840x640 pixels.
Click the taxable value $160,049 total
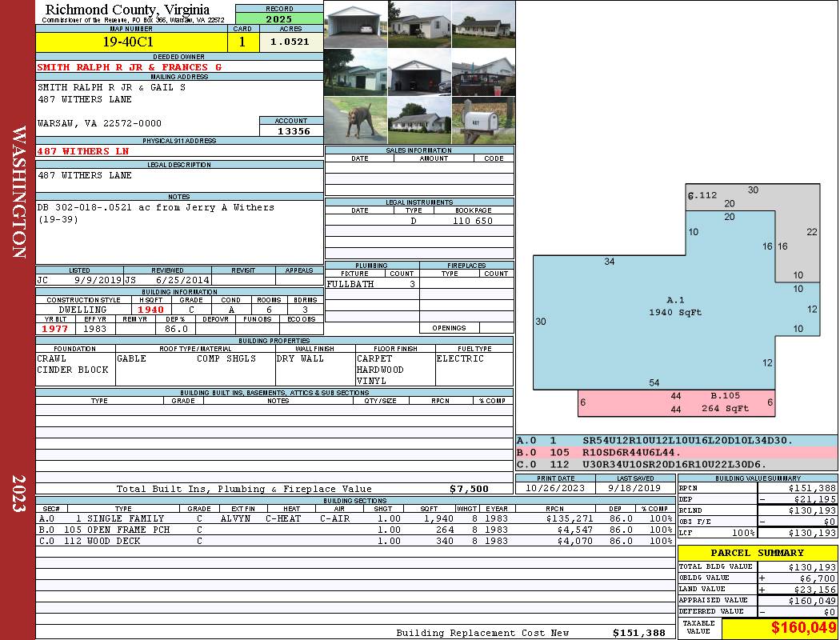(x=779, y=628)
